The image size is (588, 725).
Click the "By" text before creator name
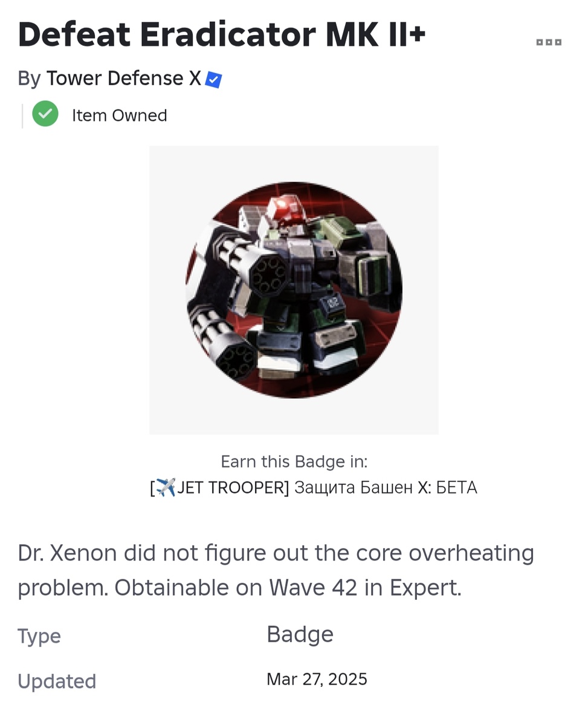pos(29,79)
